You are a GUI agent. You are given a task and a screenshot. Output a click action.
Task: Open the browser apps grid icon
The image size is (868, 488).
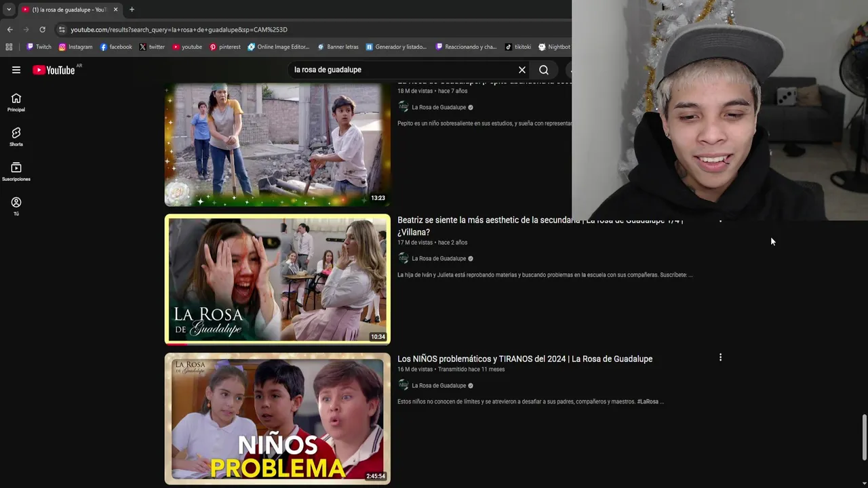click(9, 47)
